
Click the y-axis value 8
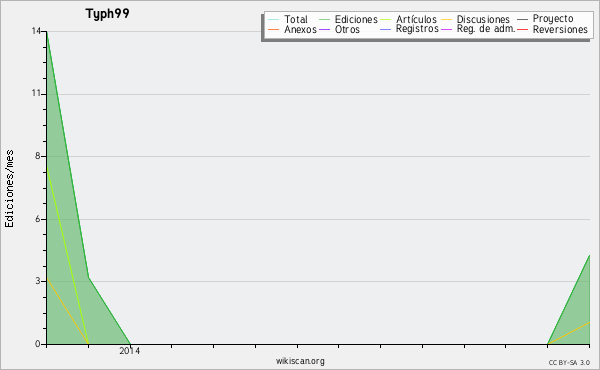coord(38,156)
